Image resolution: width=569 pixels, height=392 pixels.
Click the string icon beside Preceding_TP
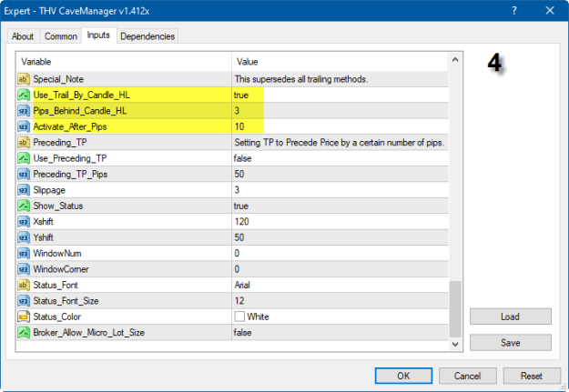point(24,143)
